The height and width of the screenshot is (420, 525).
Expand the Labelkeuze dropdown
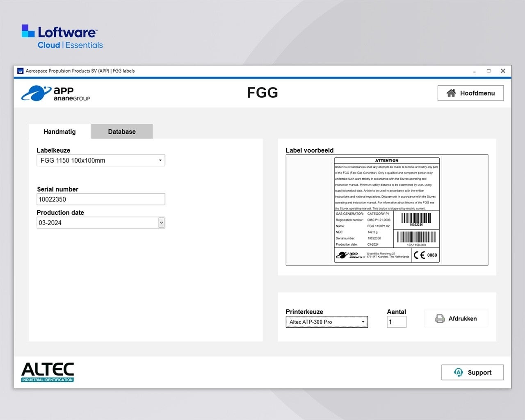pyautogui.click(x=160, y=160)
